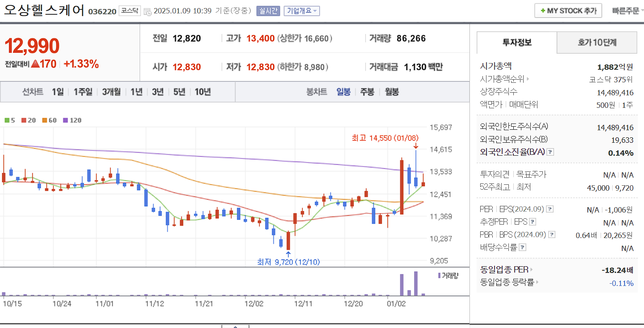Expand the 동일업종 PER details
644x328 pixels.
pos(531,269)
